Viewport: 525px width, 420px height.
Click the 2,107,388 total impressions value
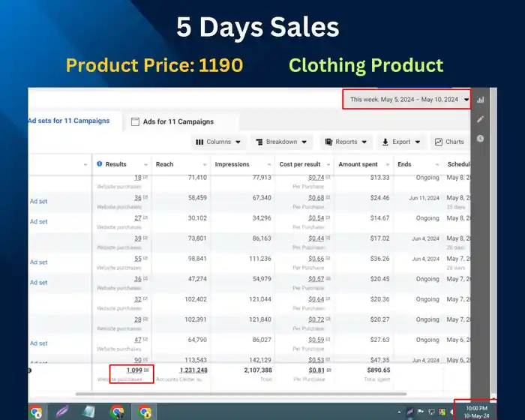pyautogui.click(x=258, y=370)
